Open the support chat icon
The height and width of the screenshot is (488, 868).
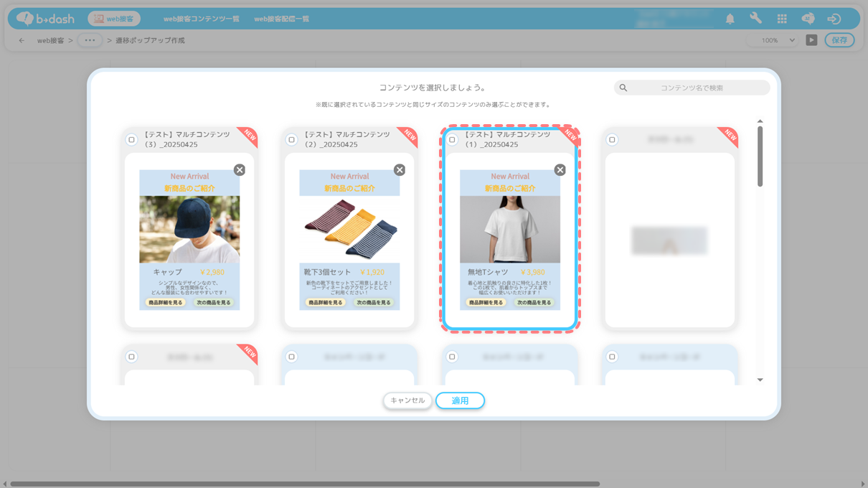[x=808, y=19]
